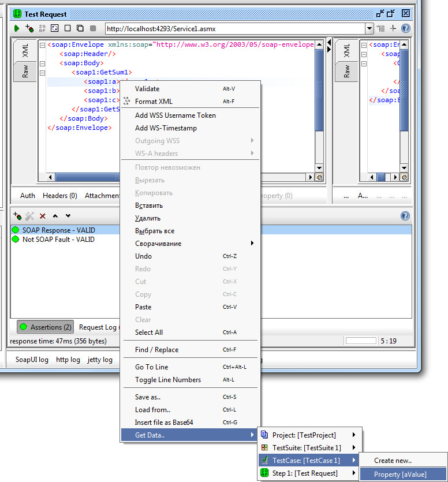Select Undo from the context menu
This screenshot has height=482, width=448.
pyautogui.click(x=191, y=256)
